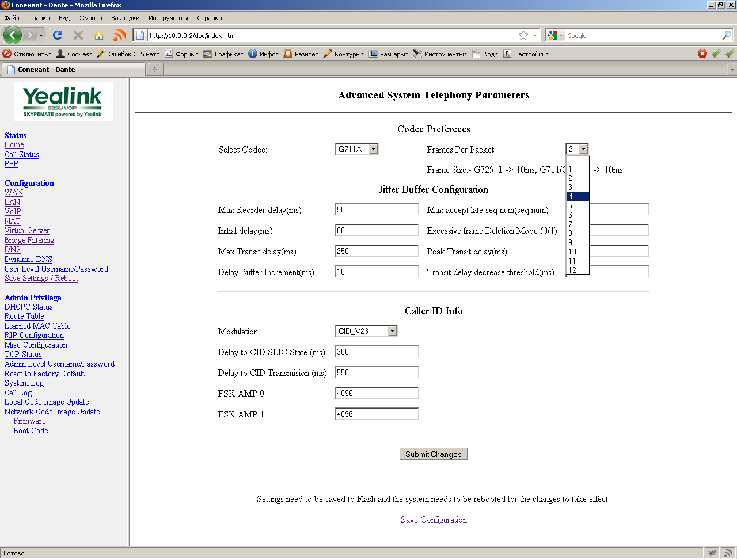Image resolution: width=737 pixels, height=560 pixels.
Task: Open a new tab with the plus button
Action: point(154,70)
